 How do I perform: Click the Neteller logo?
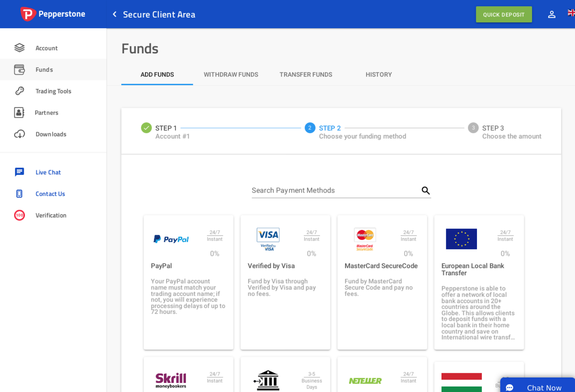click(x=365, y=381)
